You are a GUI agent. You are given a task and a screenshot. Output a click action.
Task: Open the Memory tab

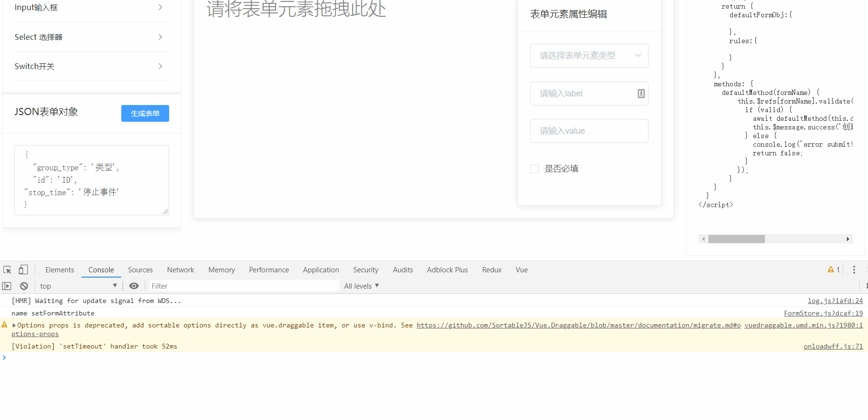pos(222,270)
